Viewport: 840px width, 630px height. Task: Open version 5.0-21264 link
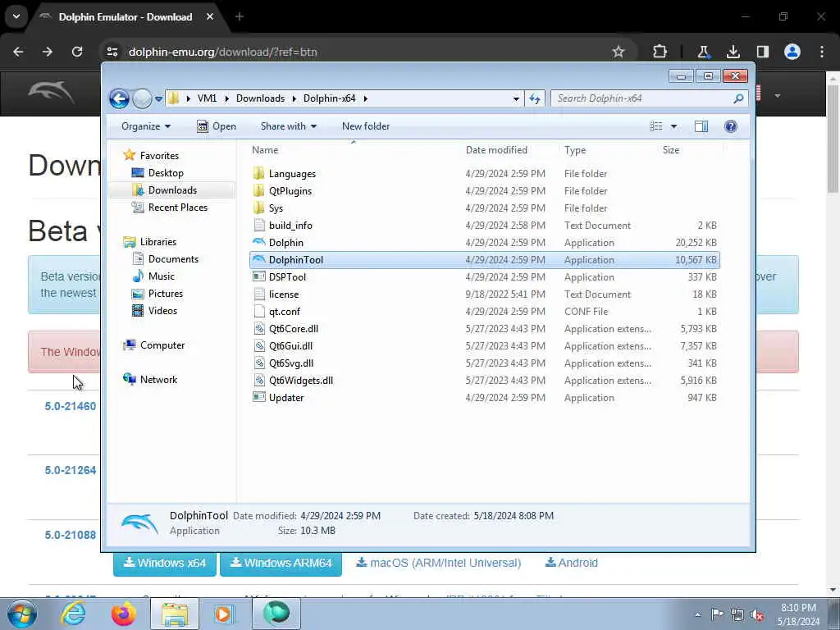click(71, 470)
